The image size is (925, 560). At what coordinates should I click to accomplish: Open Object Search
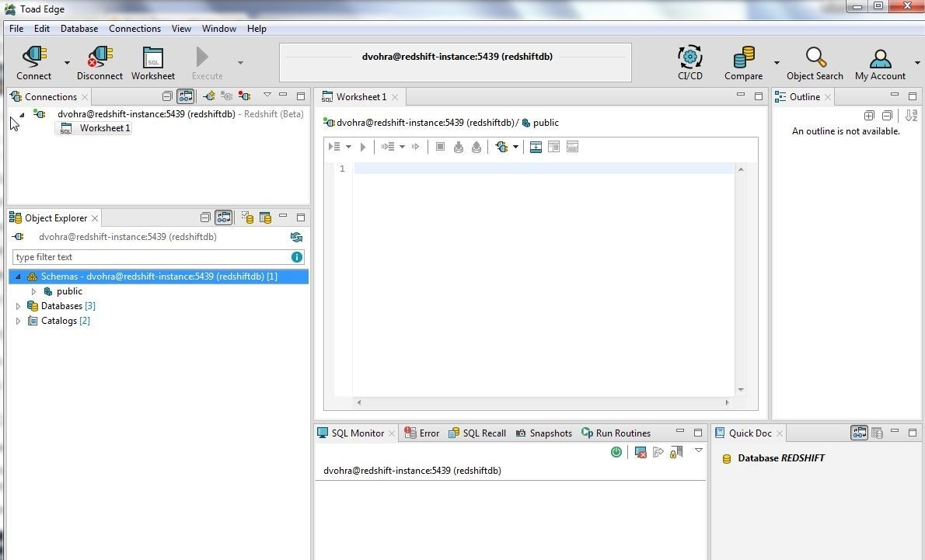pos(815,63)
